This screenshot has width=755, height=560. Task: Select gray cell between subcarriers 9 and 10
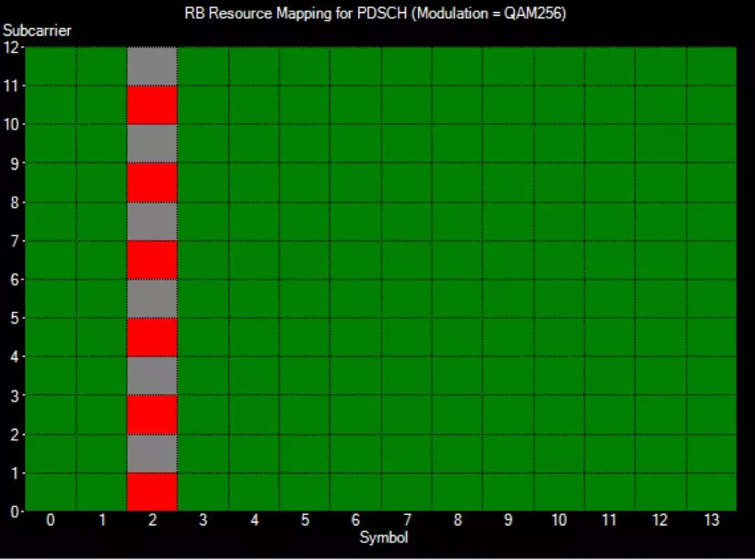click(x=152, y=143)
